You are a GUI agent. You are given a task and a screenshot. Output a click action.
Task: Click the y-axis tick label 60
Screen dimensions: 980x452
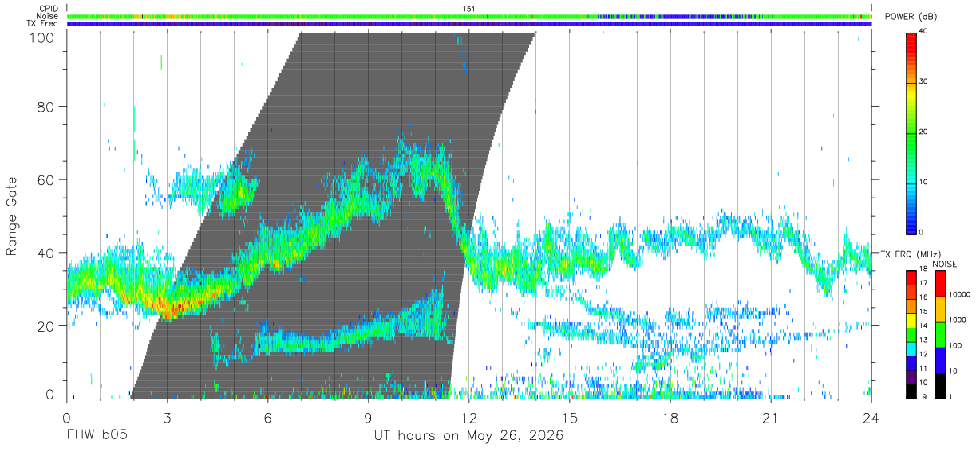46,180
